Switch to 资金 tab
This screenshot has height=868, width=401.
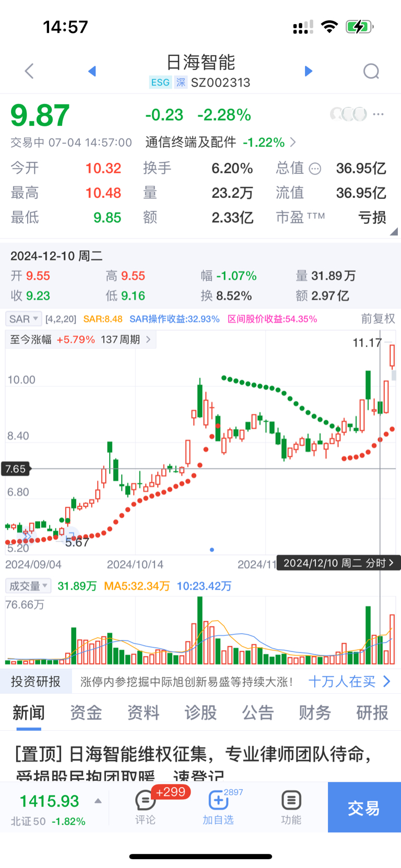click(86, 712)
